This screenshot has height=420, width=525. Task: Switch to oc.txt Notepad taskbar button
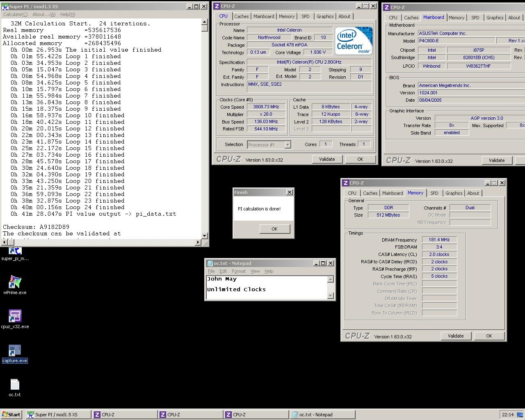click(x=322, y=415)
